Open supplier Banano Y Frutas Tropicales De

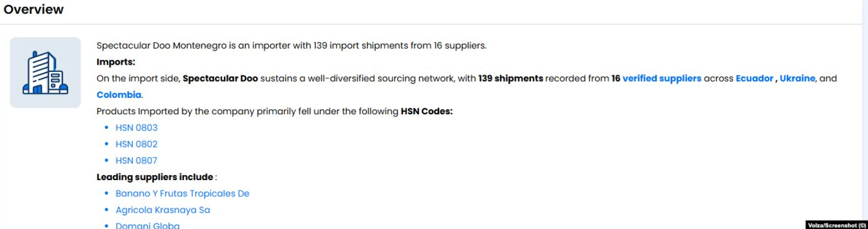[x=182, y=194]
